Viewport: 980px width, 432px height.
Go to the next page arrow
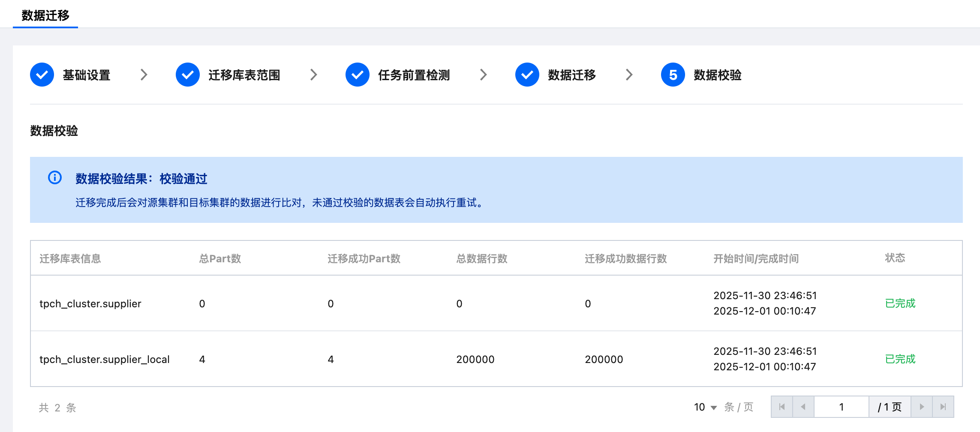click(x=922, y=407)
